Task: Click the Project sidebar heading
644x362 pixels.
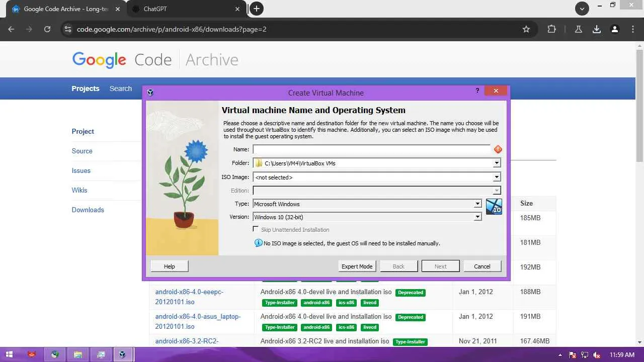Action: tap(83, 131)
